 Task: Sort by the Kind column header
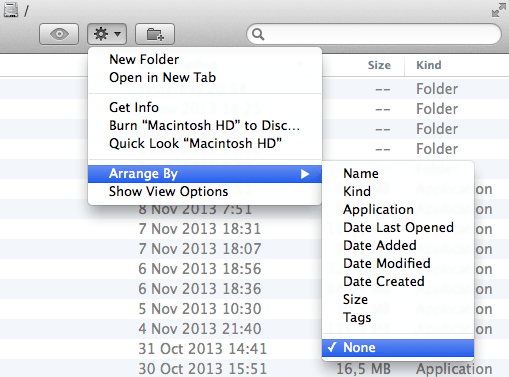(x=429, y=65)
